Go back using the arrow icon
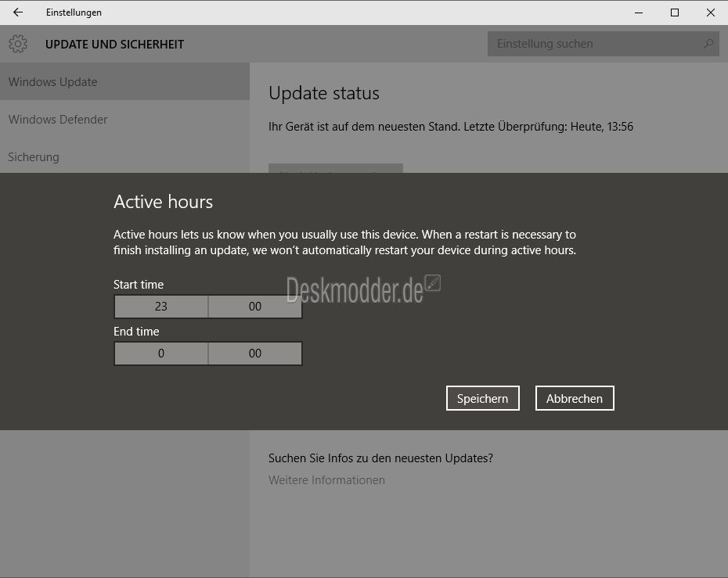Screen dimensions: 728x578 tap(18, 13)
